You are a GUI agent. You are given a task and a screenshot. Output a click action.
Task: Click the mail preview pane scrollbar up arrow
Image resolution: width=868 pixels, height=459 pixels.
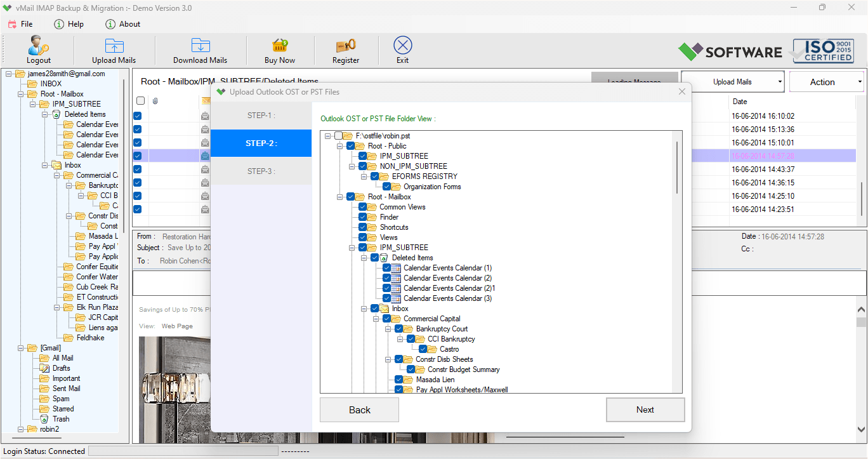(861, 310)
